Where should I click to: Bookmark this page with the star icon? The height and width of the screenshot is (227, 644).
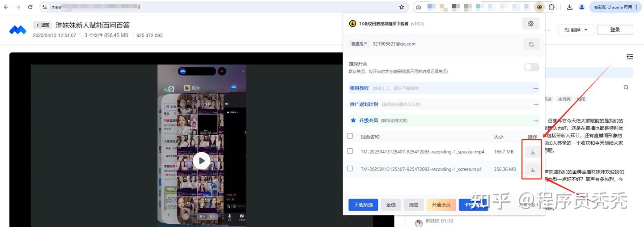point(402,7)
